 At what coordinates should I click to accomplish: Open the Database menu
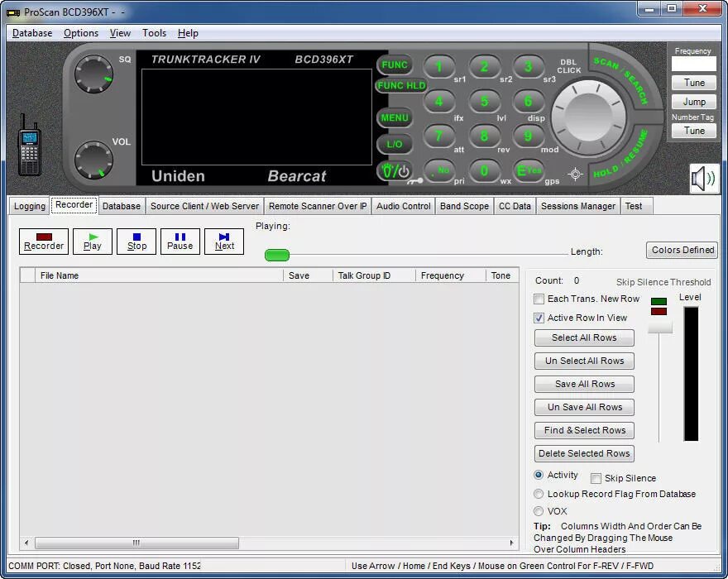coord(32,33)
